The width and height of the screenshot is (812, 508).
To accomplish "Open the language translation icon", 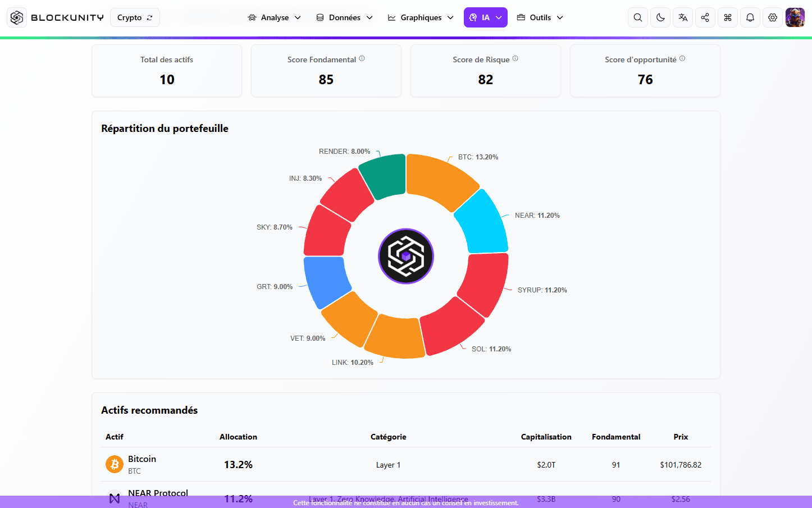I will (683, 17).
